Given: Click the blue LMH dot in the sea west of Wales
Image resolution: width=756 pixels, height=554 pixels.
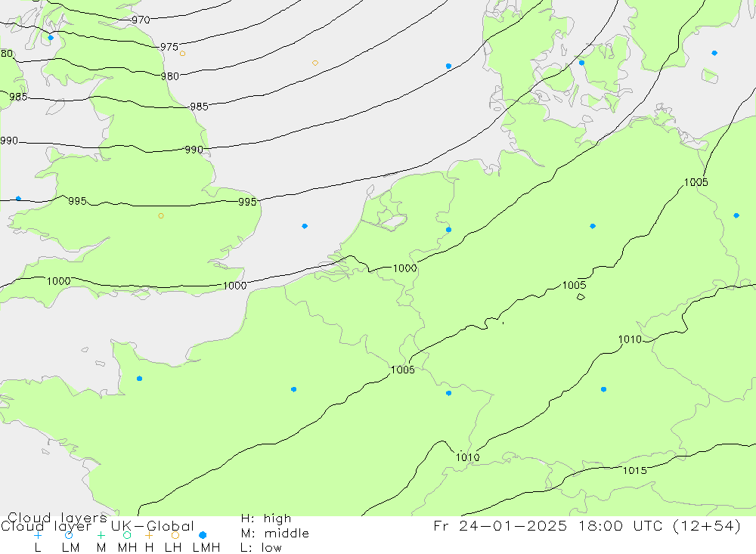Looking at the screenshot, I should click(x=18, y=199).
